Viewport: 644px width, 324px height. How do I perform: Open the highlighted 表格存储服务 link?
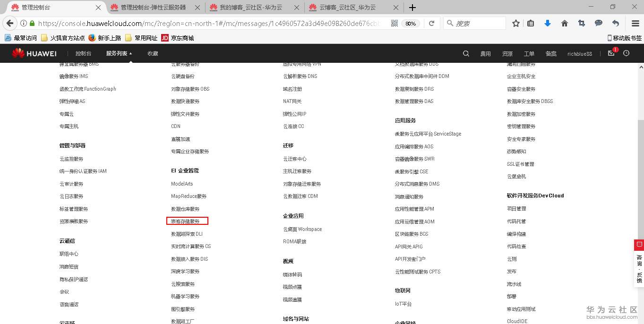click(x=186, y=221)
